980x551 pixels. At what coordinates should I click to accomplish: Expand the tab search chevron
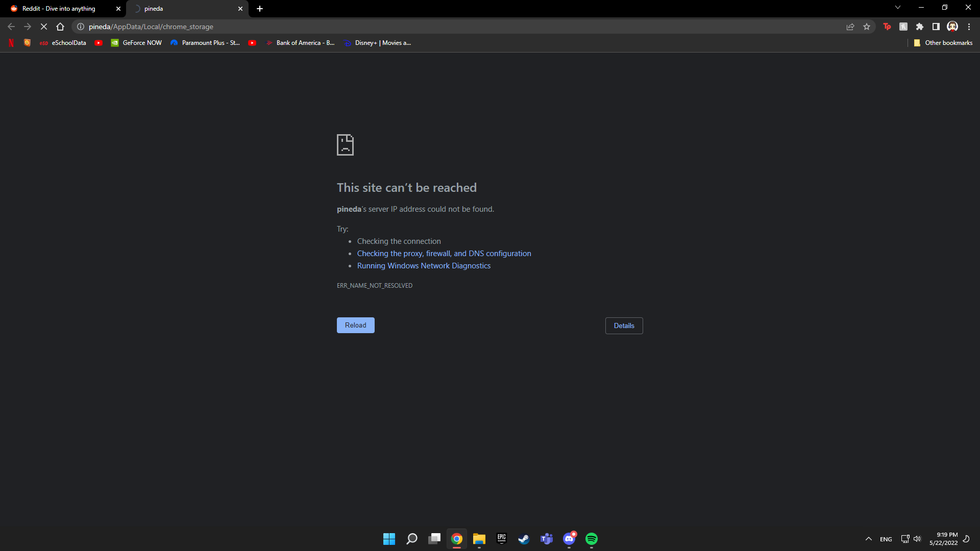(x=898, y=8)
